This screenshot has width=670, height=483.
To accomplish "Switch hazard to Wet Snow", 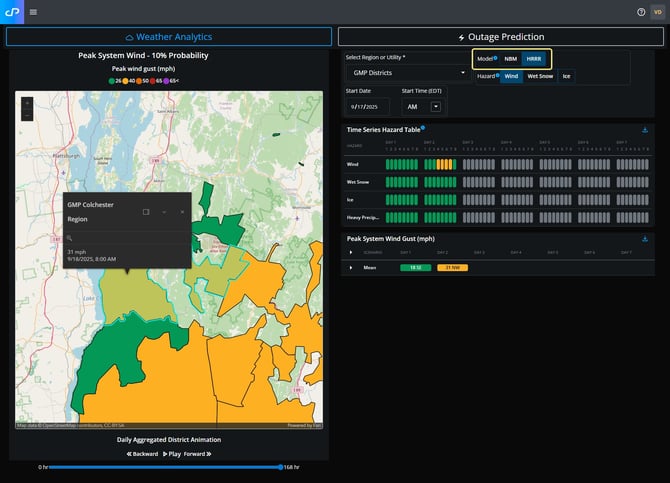I will pyautogui.click(x=540, y=76).
